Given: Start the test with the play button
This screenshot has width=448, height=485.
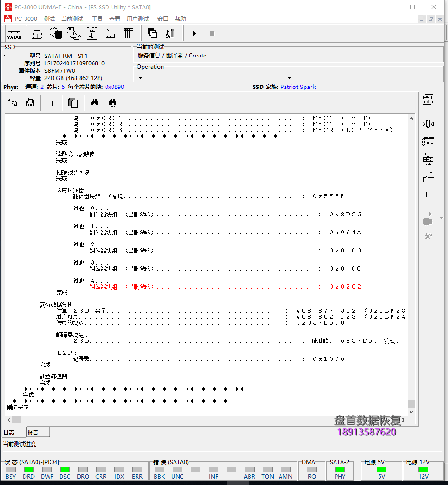Looking at the screenshot, I should pos(194,33).
